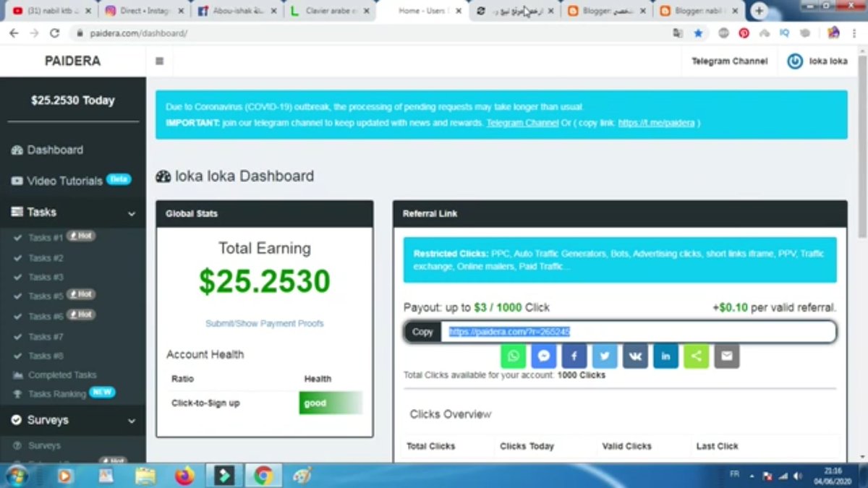Share referral link on VK

coord(635,356)
